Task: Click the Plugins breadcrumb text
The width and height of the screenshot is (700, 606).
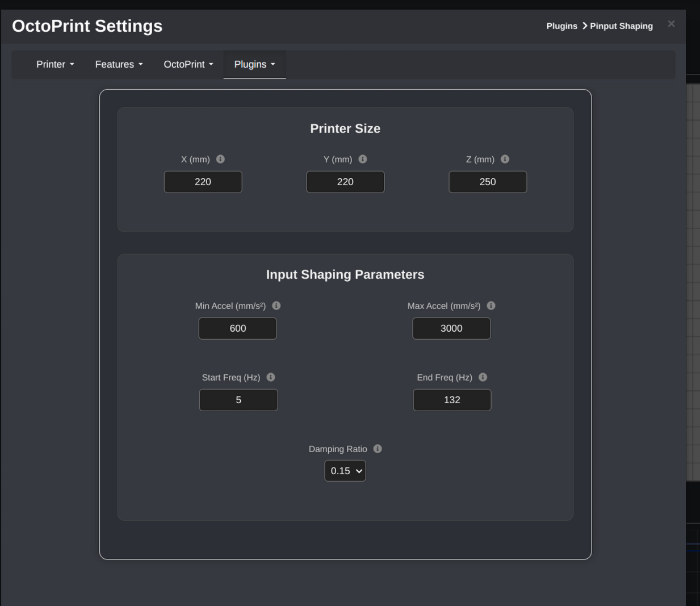Action: (561, 26)
